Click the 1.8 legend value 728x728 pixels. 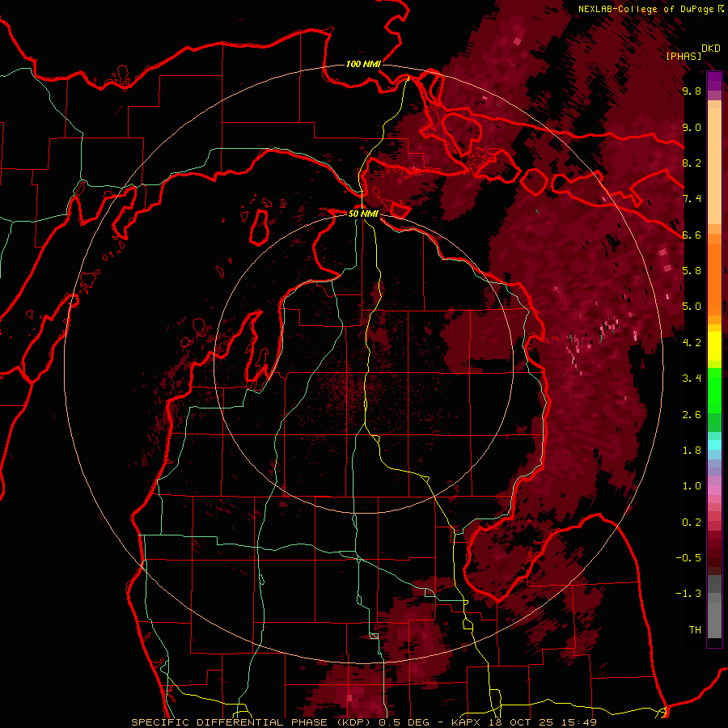point(692,451)
